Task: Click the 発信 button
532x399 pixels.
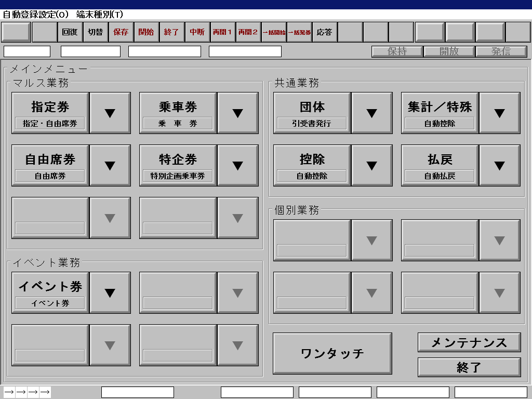Action: 501,51
